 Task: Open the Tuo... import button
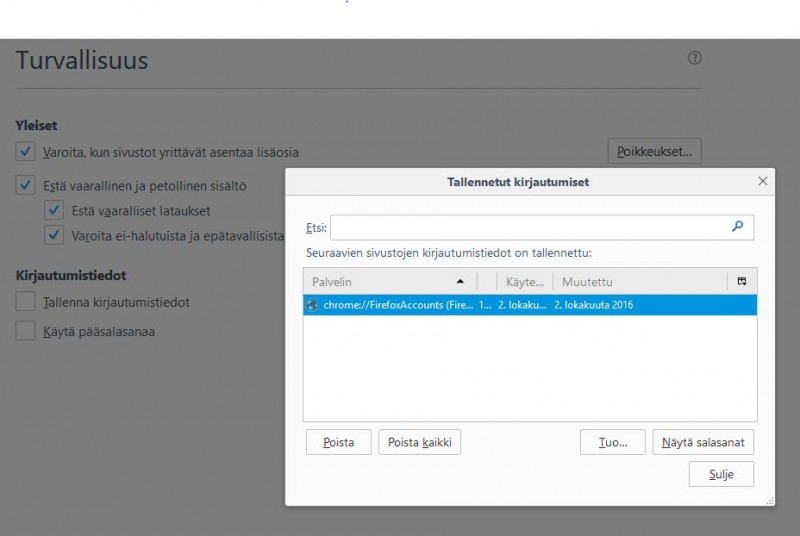[x=612, y=443]
